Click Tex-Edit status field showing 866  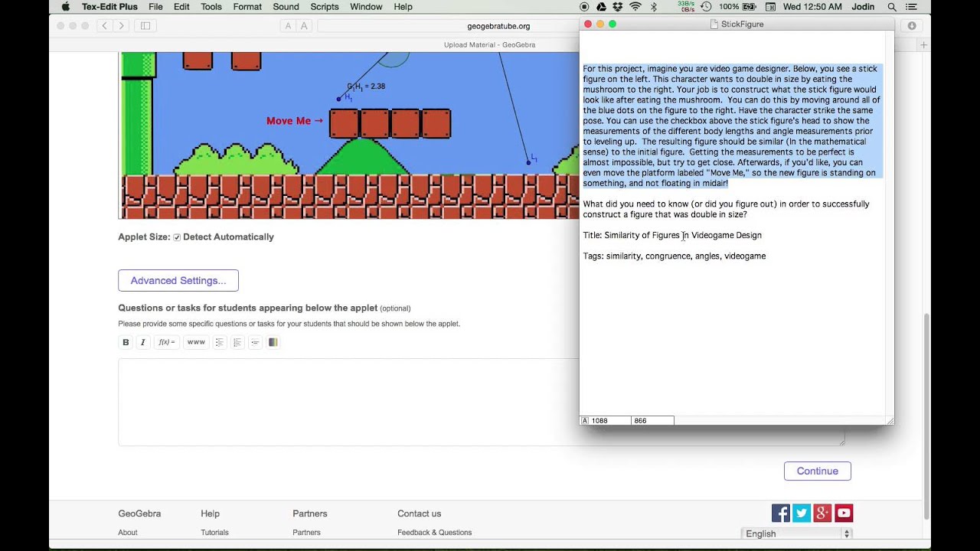(652, 421)
